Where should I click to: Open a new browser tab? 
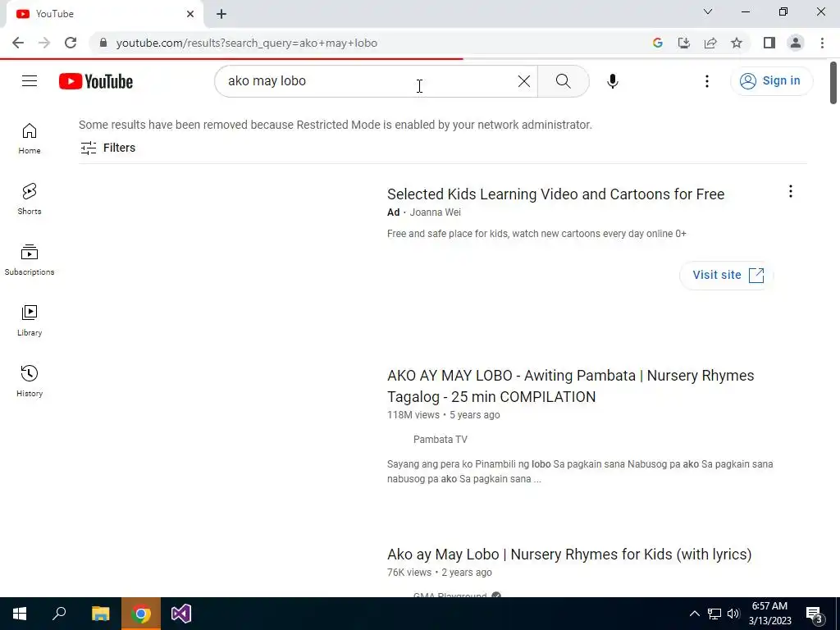pyautogui.click(x=221, y=14)
